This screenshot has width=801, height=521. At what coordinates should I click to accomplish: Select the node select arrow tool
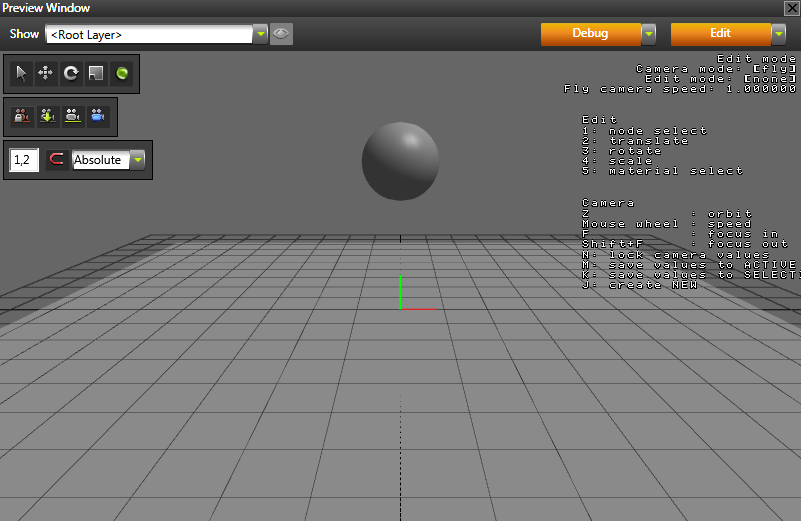22,73
